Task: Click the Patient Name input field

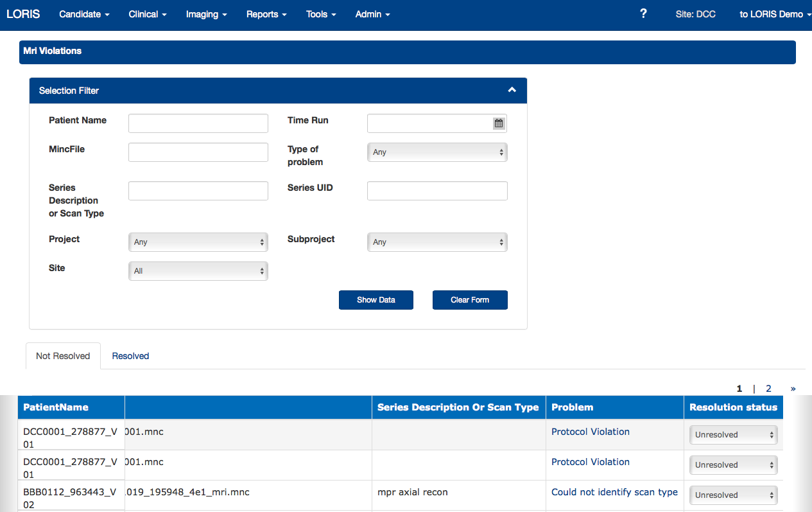Action: coord(198,123)
